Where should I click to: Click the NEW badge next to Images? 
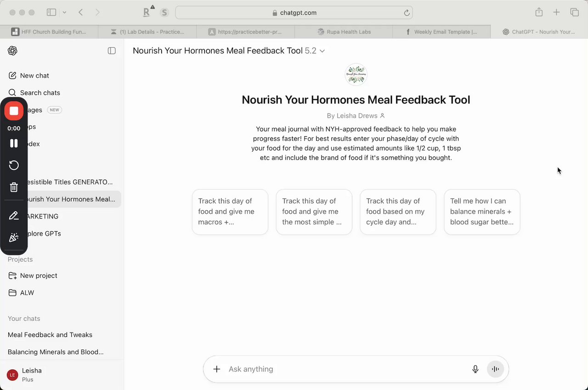54,110
